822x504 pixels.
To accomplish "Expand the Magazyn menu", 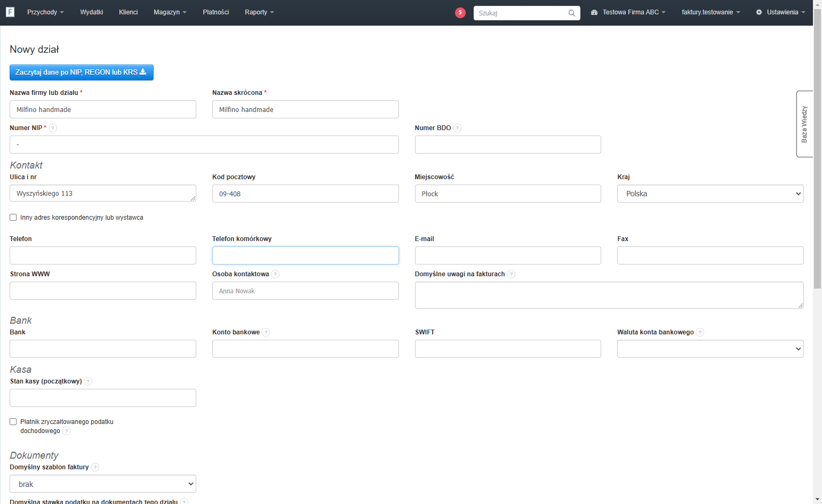I will pyautogui.click(x=170, y=12).
